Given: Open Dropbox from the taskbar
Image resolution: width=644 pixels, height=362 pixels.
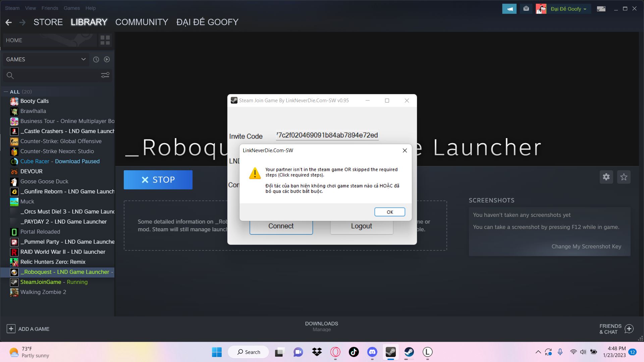Looking at the screenshot, I should (x=317, y=352).
